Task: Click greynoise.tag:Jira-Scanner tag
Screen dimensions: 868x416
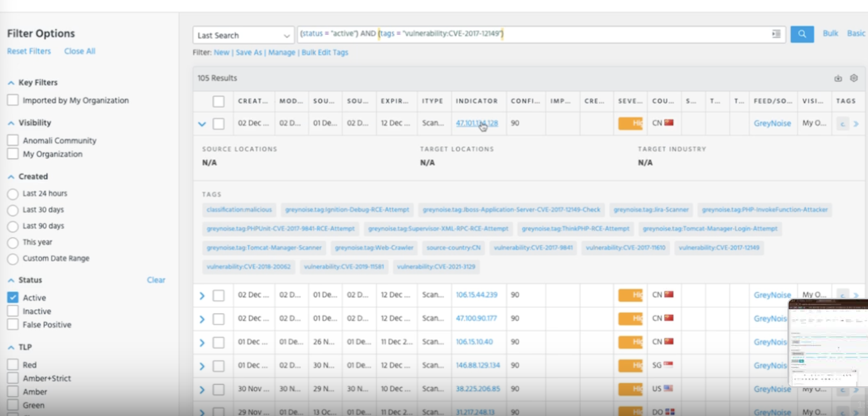Action: tap(651, 210)
